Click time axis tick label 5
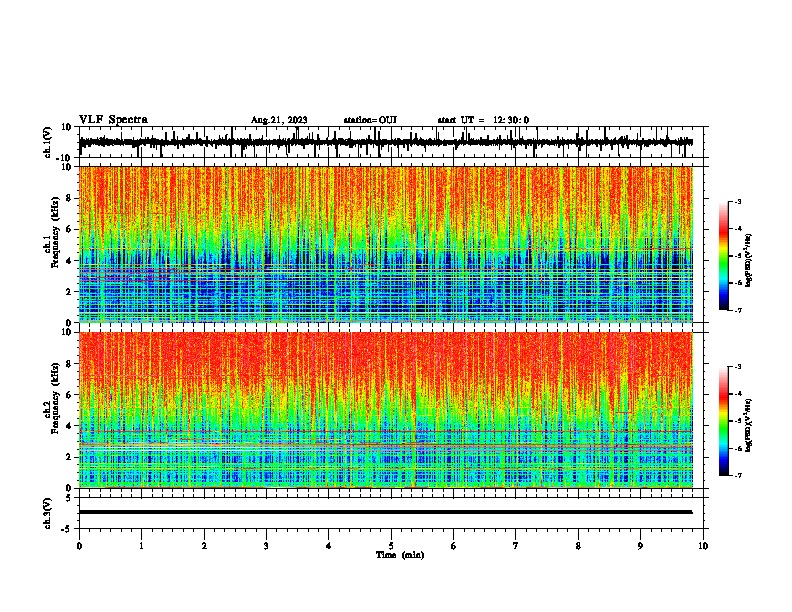Image resolution: width=792 pixels, height=612 pixels. point(391,546)
